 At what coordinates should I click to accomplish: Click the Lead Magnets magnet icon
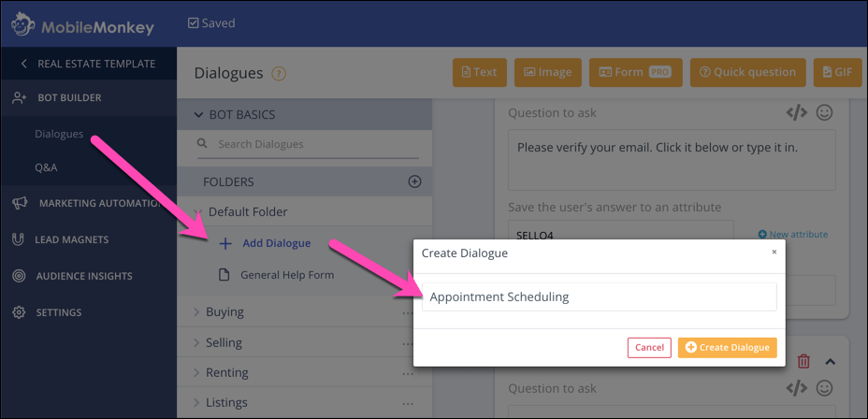tap(19, 239)
